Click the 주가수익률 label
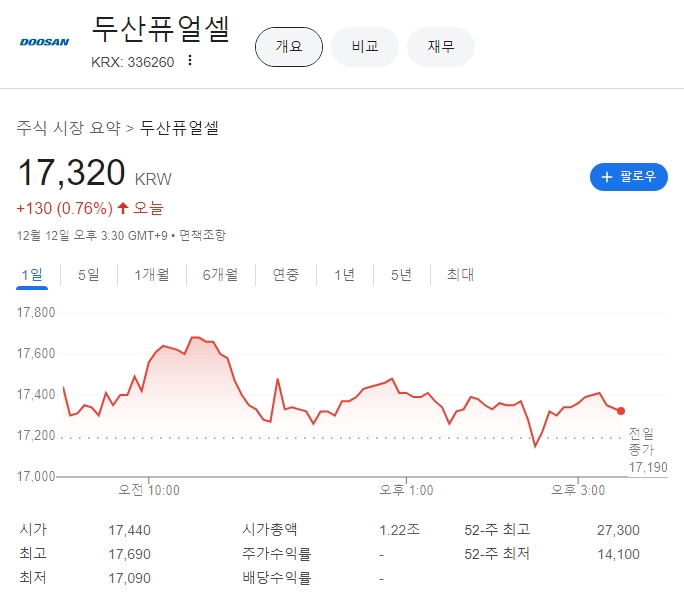Viewport: 684px width, 595px height. click(277, 554)
